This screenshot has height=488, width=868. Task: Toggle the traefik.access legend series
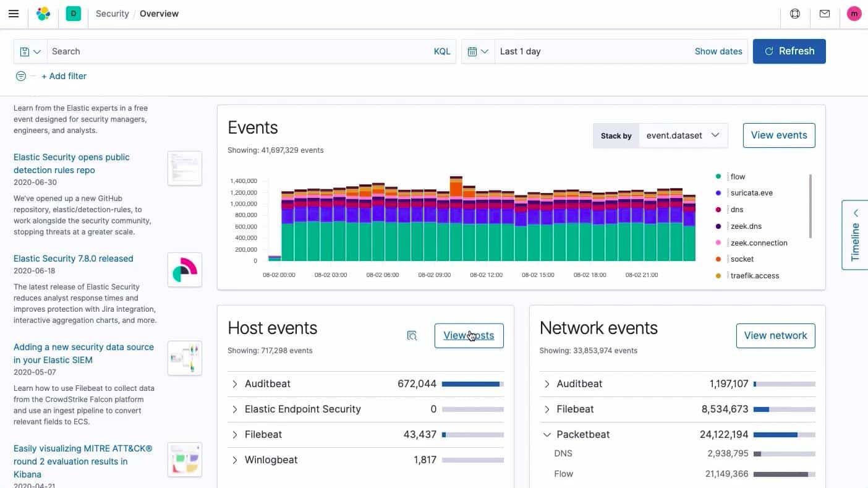click(755, 276)
